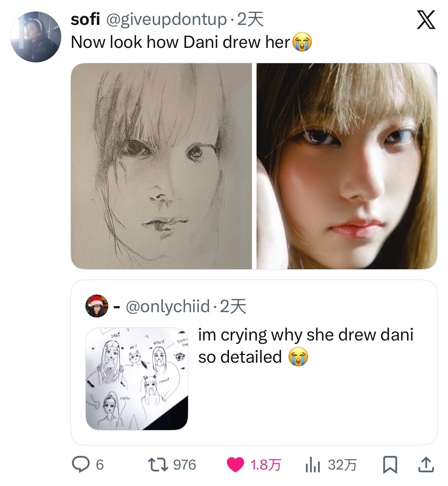Open the reply comment icon
Viewport: 448px width, 486px height.
80,465
